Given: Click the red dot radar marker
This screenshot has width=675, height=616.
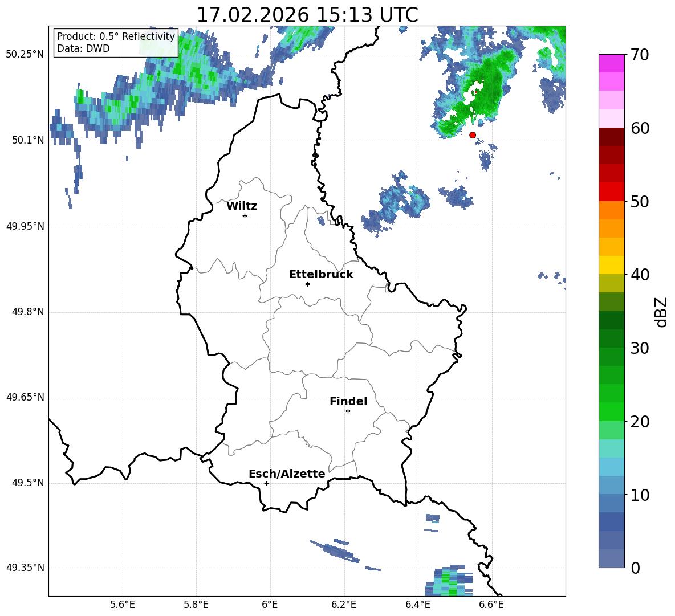Looking at the screenshot, I should (x=472, y=135).
